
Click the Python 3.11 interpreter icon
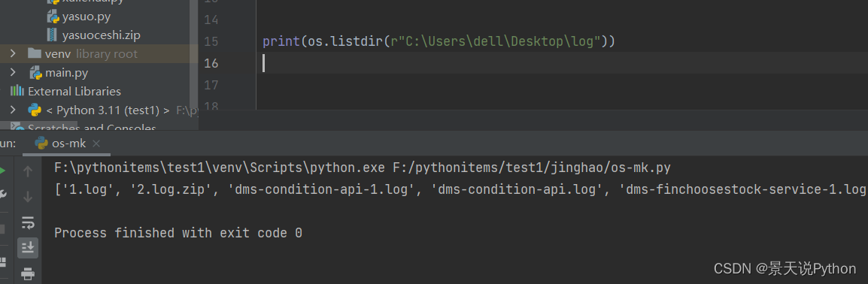35,110
